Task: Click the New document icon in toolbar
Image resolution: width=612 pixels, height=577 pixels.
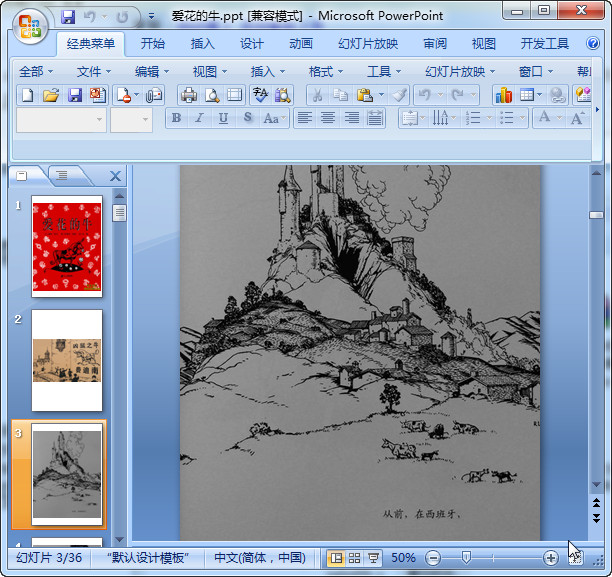Action: click(27, 95)
